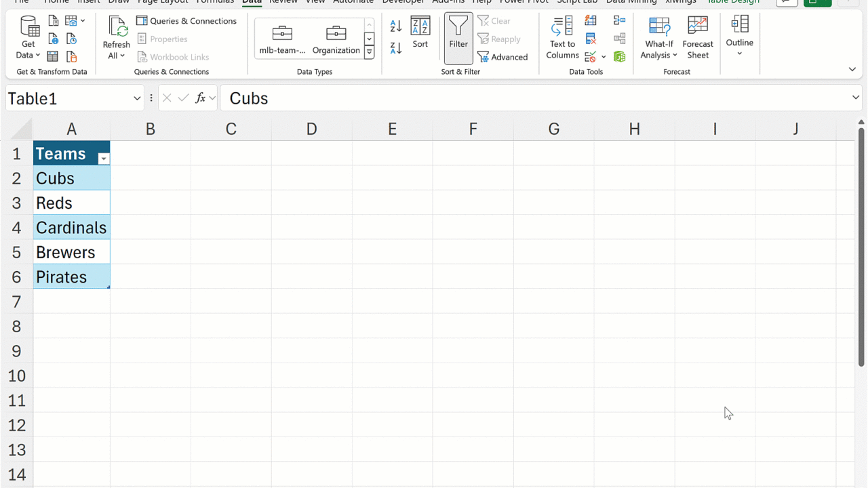The width and height of the screenshot is (868, 488).
Task: Select the cell containing Brewers
Action: point(71,252)
